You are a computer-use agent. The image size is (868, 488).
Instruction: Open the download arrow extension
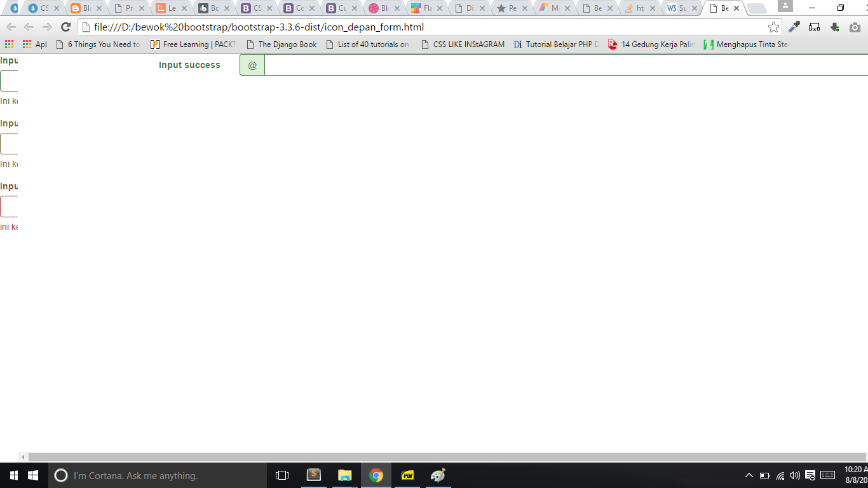point(835,27)
